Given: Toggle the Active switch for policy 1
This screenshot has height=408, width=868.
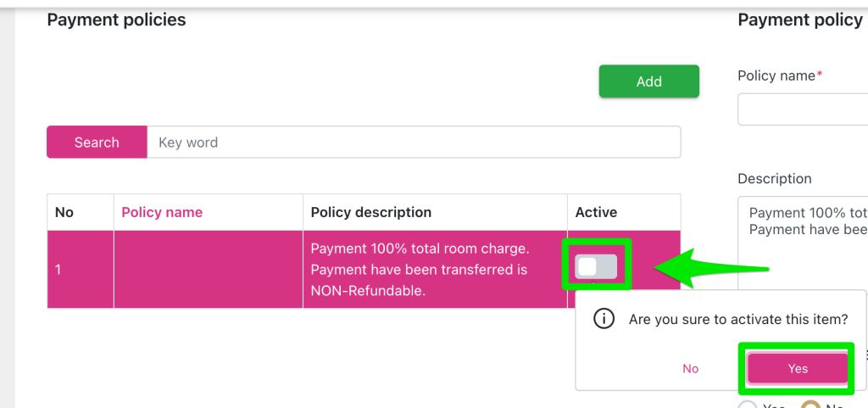Looking at the screenshot, I should (597, 266).
